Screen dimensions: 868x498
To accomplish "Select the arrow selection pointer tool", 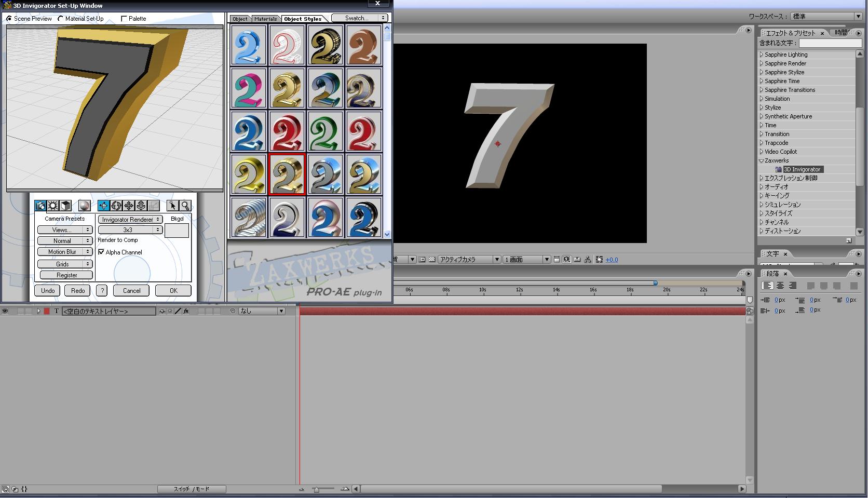I will click(172, 206).
